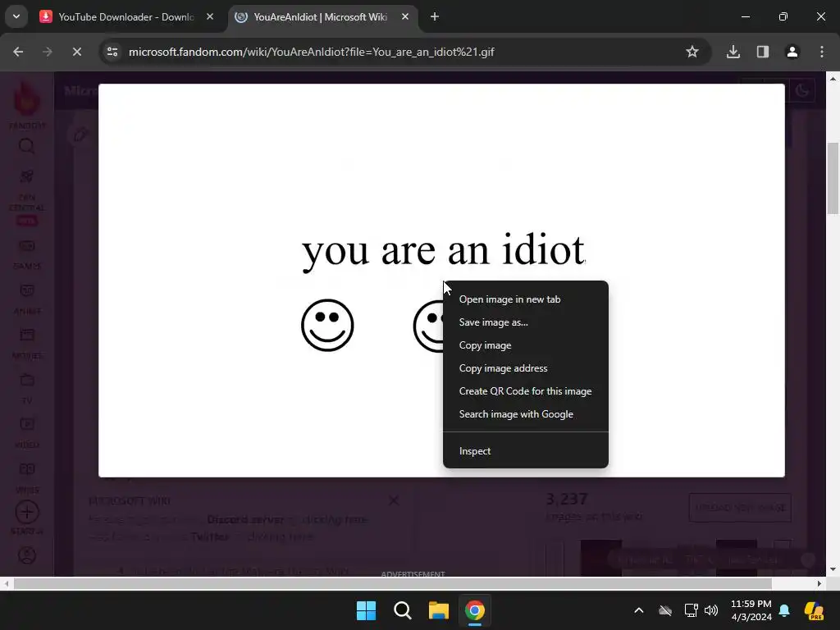The width and height of the screenshot is (840, 630).
Task: Show hidden system tray icons
Action: click(638, 610)
